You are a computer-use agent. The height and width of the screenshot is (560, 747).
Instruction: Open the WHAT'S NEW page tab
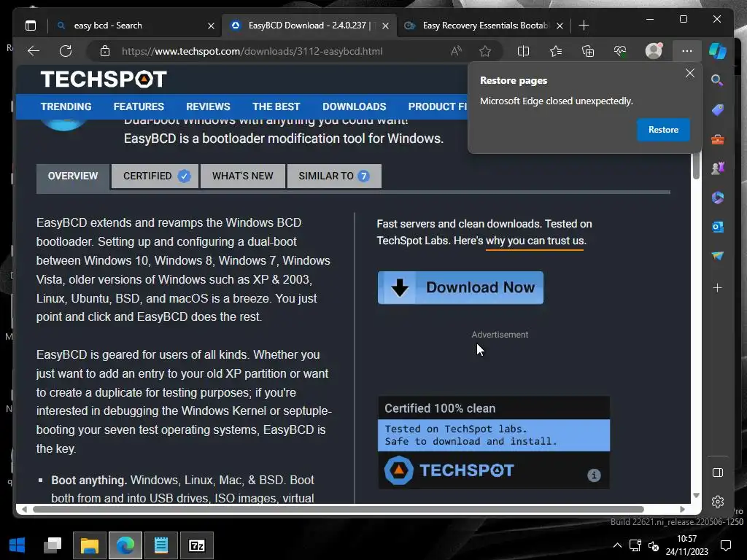coord(243,176)
